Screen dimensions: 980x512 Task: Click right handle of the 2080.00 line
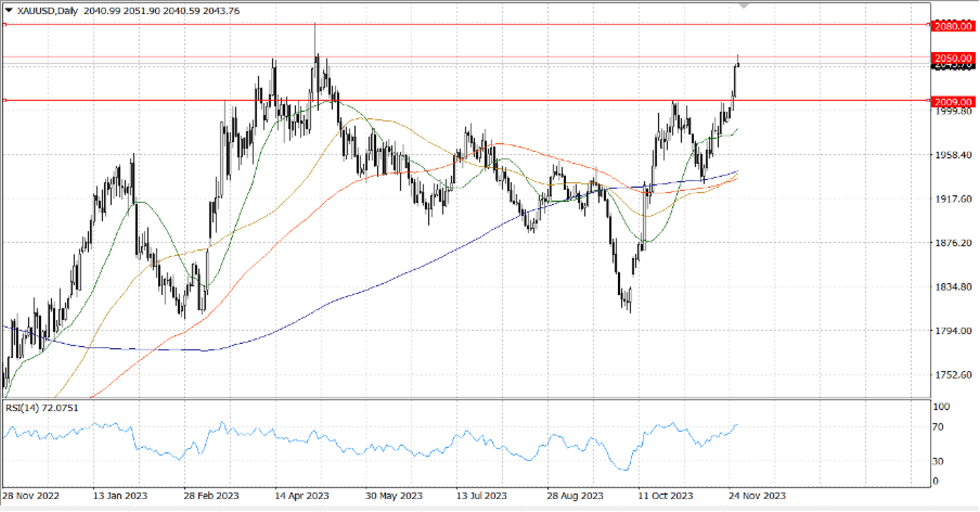(x=928, y=24)
